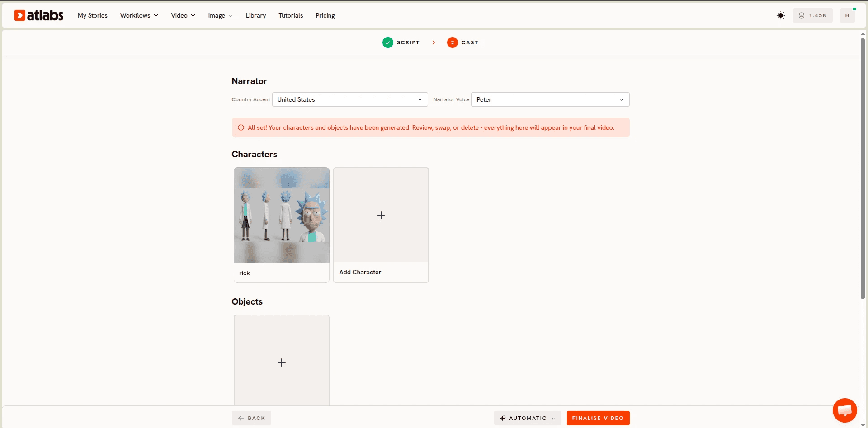Image resolution: width=868 pixels, height=428 pixels.
Task: Open the Pricing page
Action: pos(325,15)
